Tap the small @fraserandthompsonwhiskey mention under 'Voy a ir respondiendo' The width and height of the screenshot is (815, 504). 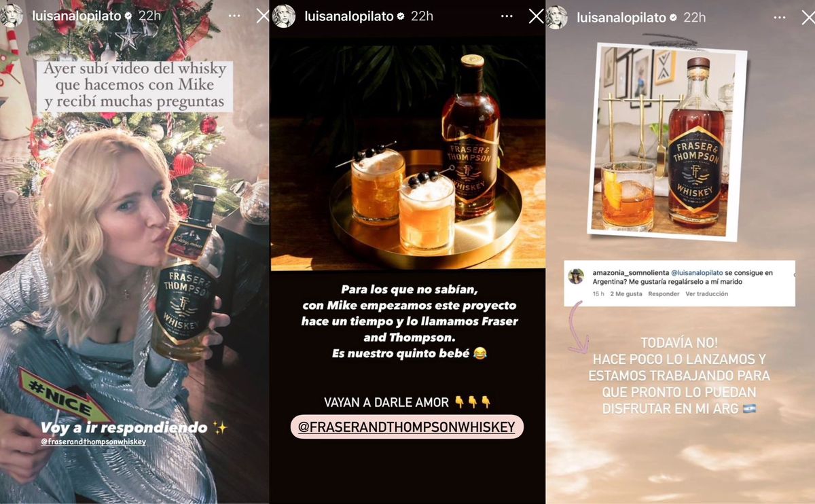tap(93, 442)
